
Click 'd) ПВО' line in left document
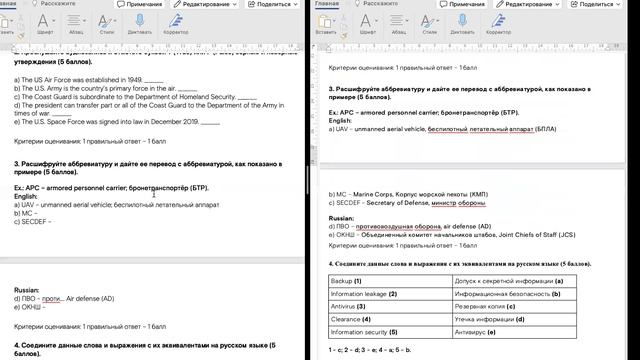click(64, 298)
